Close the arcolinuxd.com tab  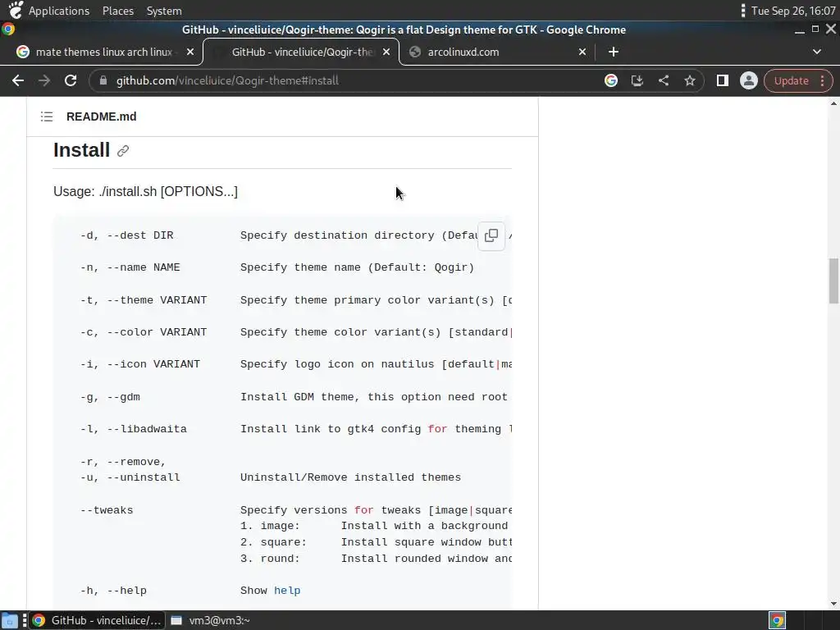coord(582,52)
